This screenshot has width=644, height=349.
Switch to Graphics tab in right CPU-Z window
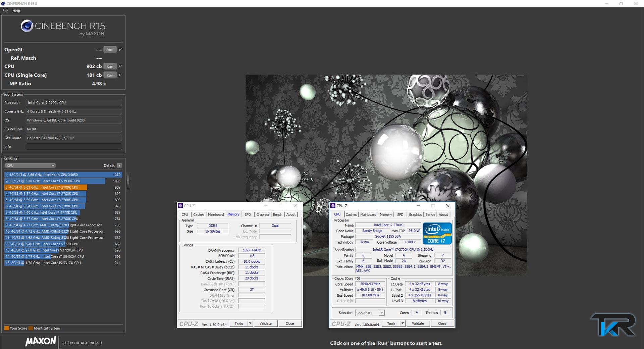(x=415, y=214)
